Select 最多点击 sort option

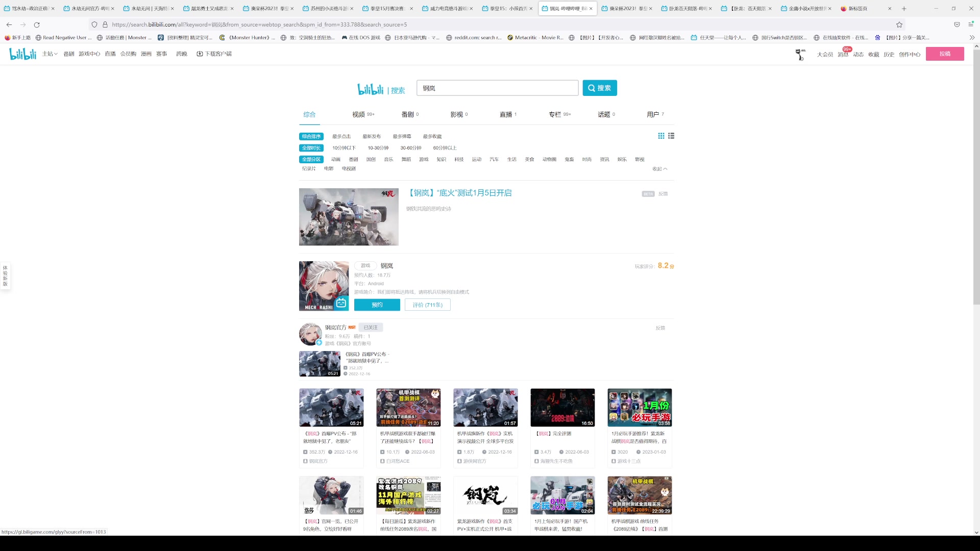point(341,136)
